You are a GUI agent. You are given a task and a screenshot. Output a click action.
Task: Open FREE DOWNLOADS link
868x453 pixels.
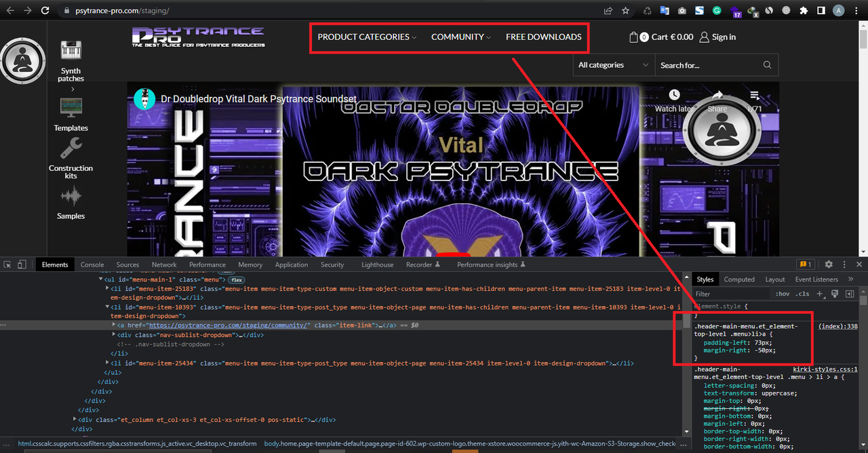click(544, 37)
